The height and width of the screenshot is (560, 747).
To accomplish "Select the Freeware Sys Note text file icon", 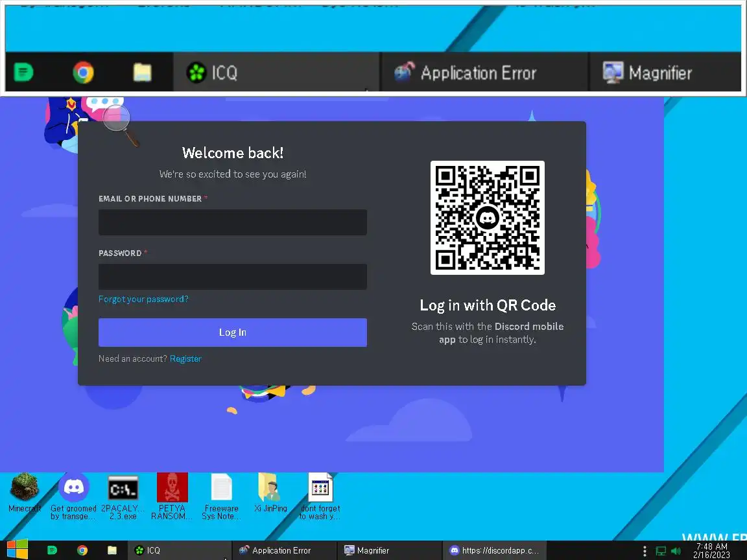I will tap(222, 496).
